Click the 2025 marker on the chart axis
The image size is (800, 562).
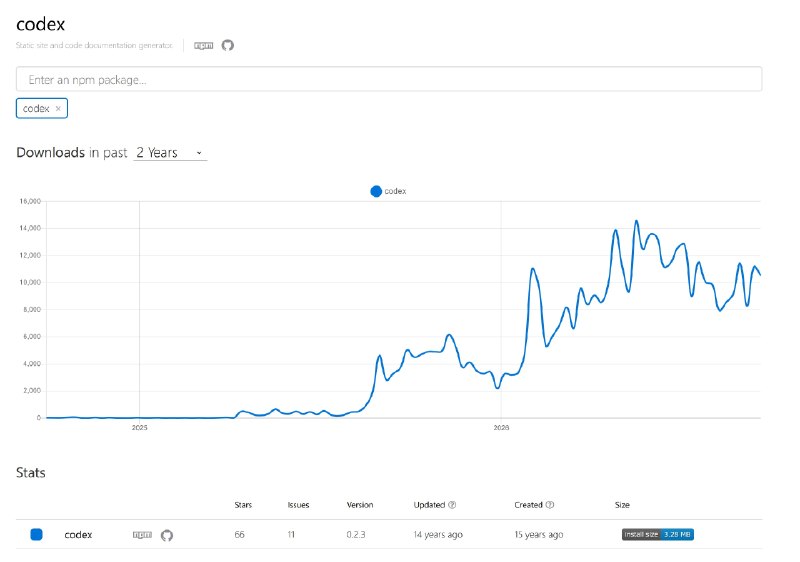pyautogui.click(x=139, y=428)
